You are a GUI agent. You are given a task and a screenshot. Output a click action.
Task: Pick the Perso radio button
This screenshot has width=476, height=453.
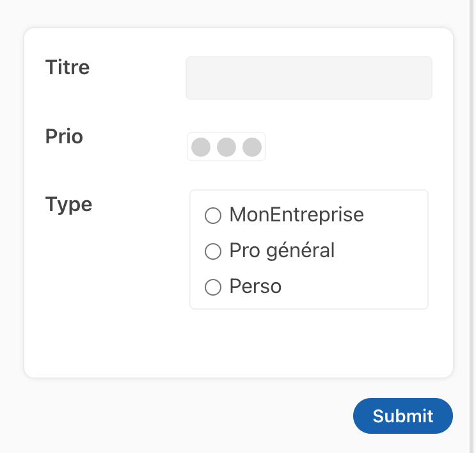(x=212, y=287)
